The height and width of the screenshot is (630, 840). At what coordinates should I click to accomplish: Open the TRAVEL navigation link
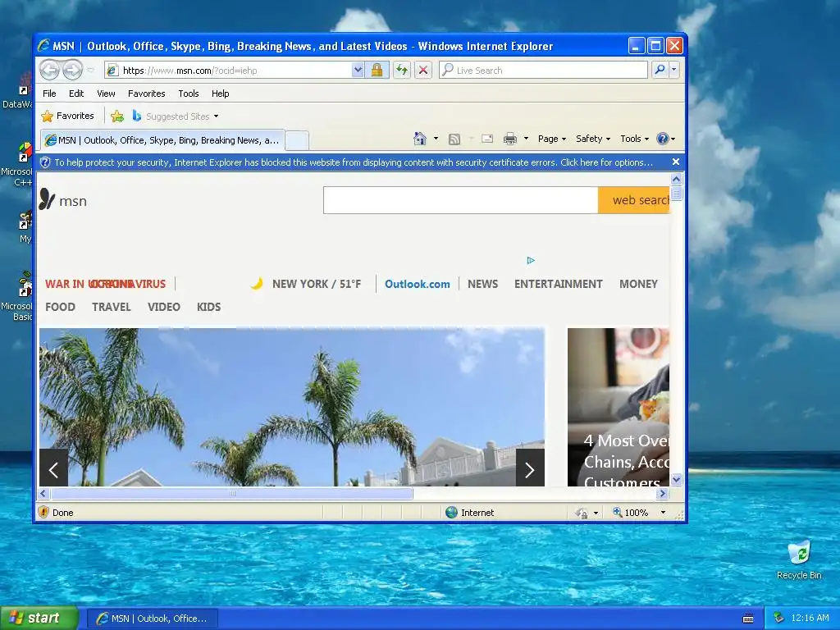pyautogui.click(x=112, y=307)
